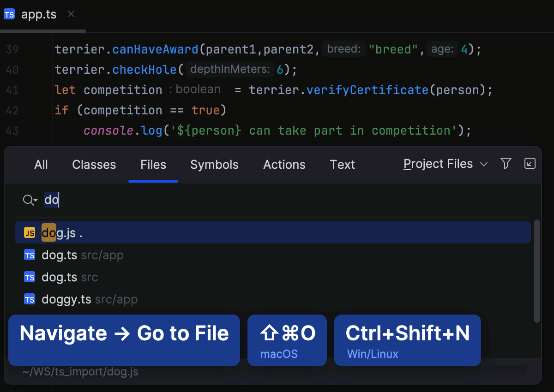Click the TS icon next to dog.ts src/app
The height and width of the screenshot is (392, 554).
click(x=29, y=255)
